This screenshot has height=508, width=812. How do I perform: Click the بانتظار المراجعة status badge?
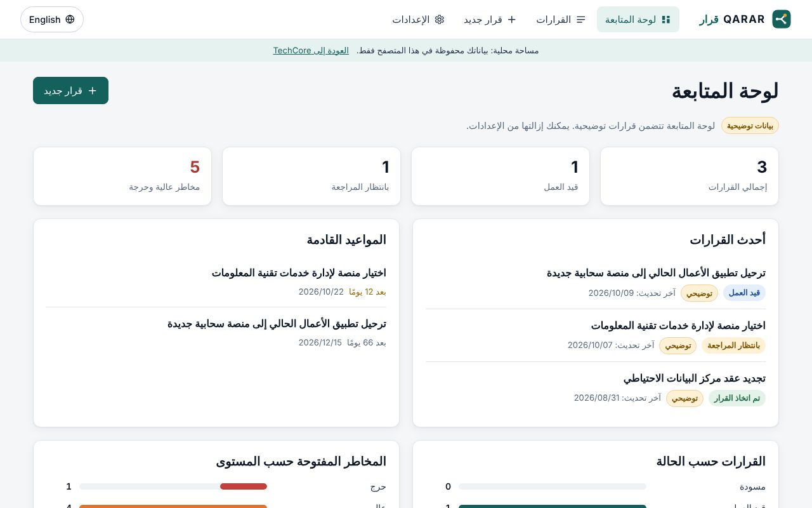733,345
